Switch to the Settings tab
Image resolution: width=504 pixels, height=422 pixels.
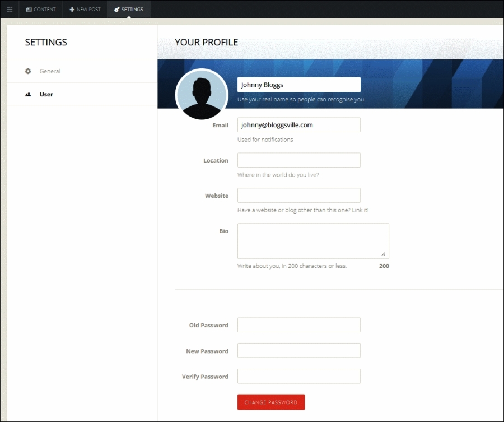pos(129,10)
